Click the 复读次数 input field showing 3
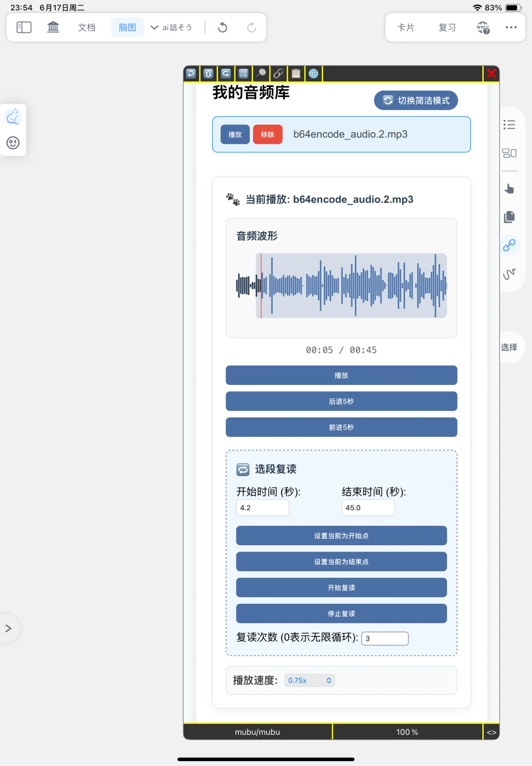532x766 pixels. (385, 638)
